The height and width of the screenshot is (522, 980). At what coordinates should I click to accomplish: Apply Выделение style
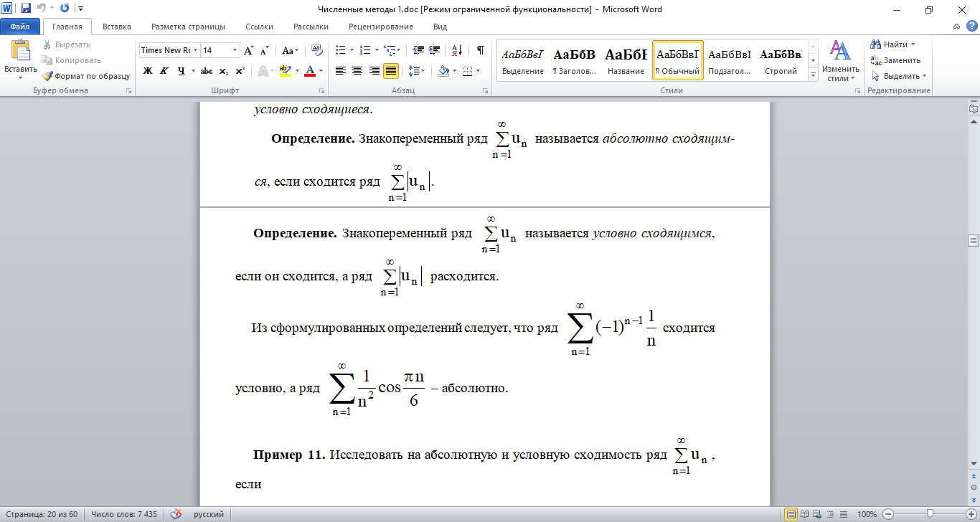click(523, 60)
